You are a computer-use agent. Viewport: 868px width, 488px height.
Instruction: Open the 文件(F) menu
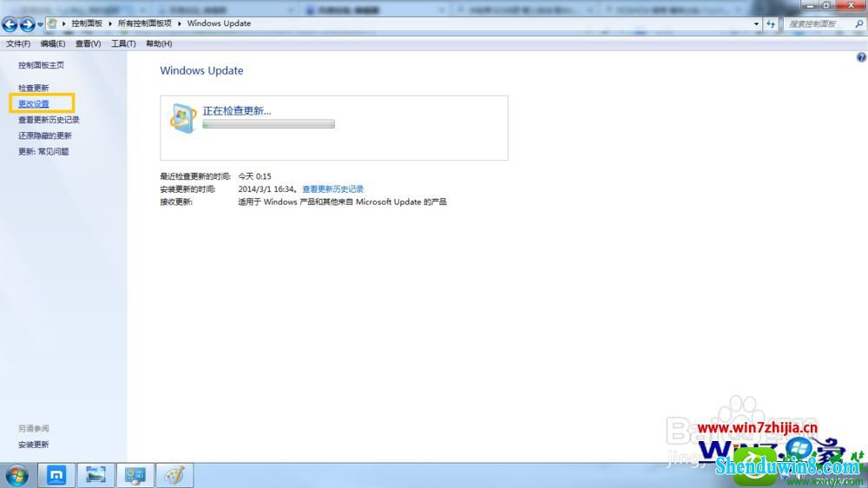pos(18,43)
